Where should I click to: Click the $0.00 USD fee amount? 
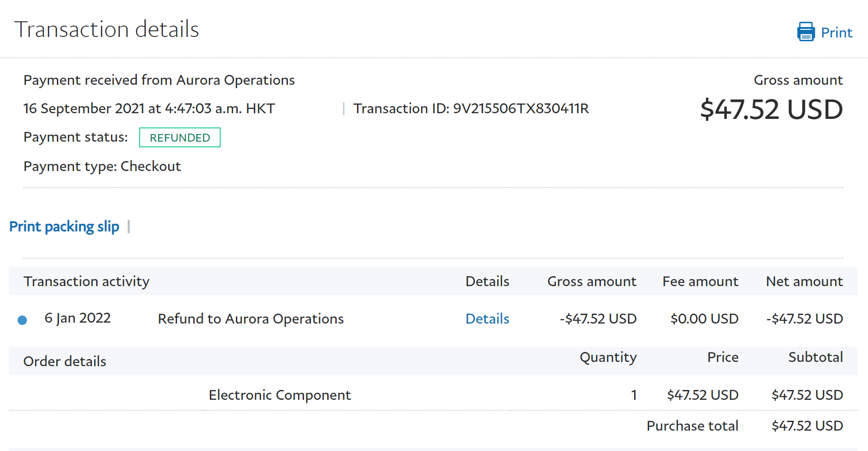pos(704,319)
